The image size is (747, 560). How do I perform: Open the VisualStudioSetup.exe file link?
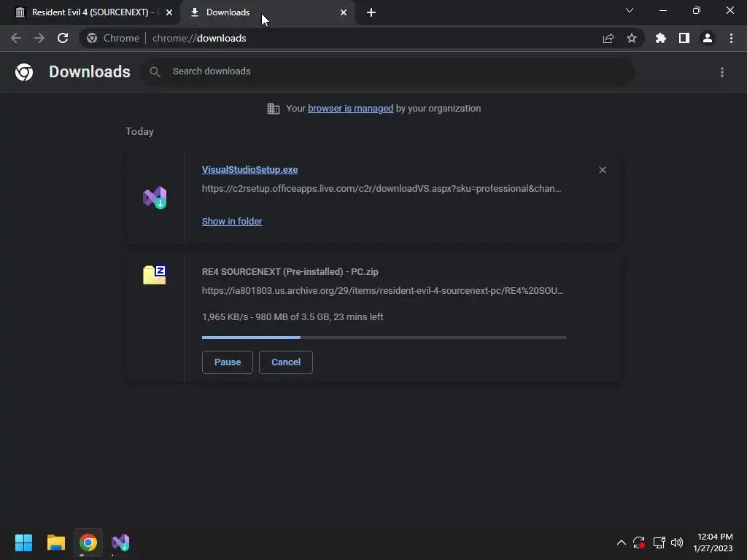tap(249, 169)
